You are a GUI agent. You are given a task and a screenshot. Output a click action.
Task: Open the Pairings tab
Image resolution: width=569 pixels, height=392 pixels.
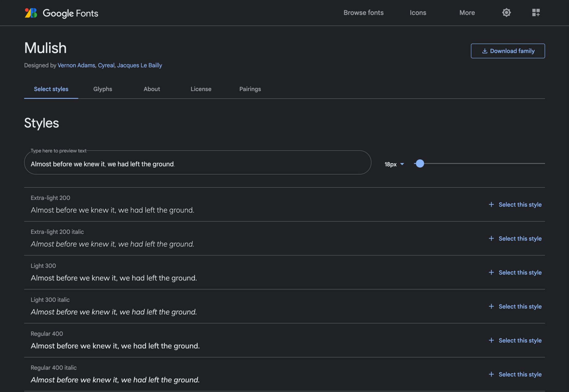(x=250, y=89)
